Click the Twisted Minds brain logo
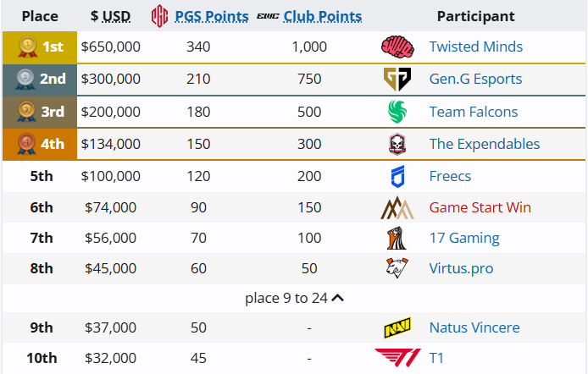Image resolution: width=588 pixels, height=374 pixels. point(397,47)
